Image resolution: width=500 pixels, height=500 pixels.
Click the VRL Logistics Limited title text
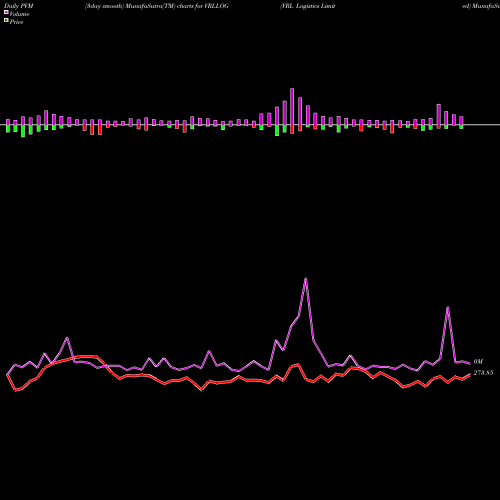tap(308, 6)
